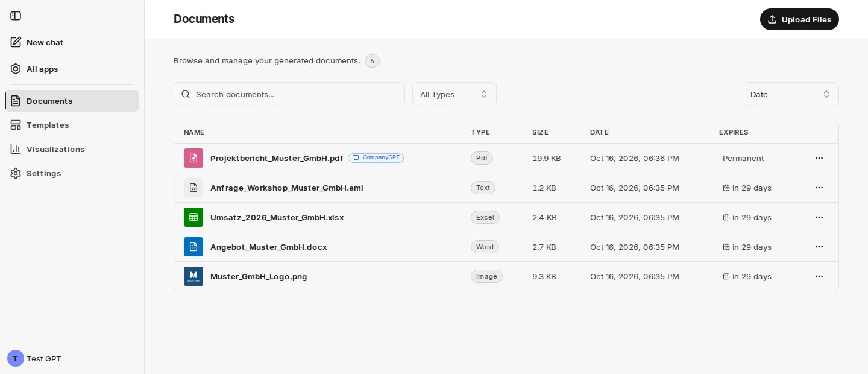Go to All apps
This screenshot has width=868, height=374.
point(72,69)
